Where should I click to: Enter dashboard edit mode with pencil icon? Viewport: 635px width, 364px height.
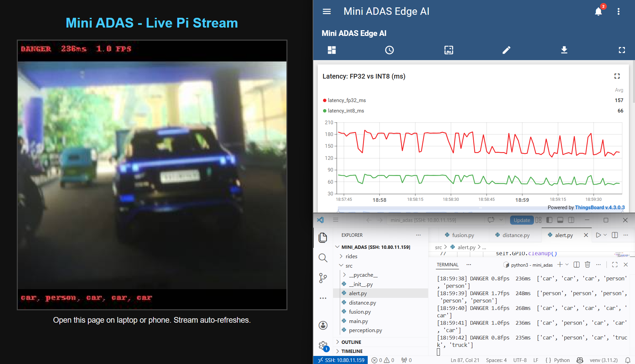coord(506,50)
